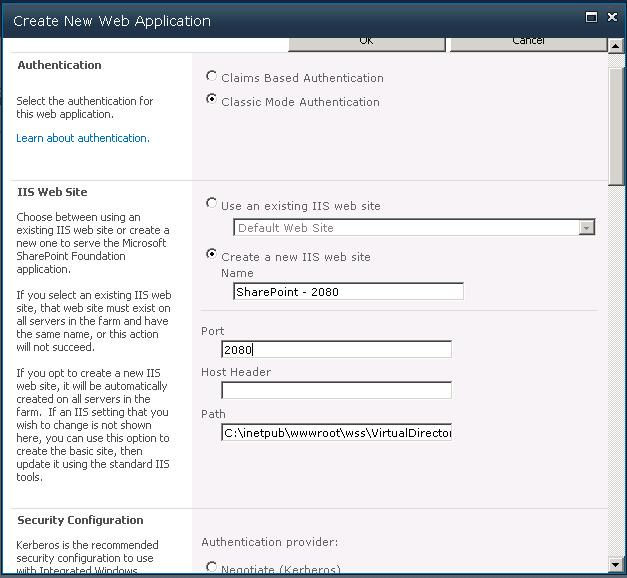Select Claims Based Authentication option
627x578 pixels.
(211, 76)
